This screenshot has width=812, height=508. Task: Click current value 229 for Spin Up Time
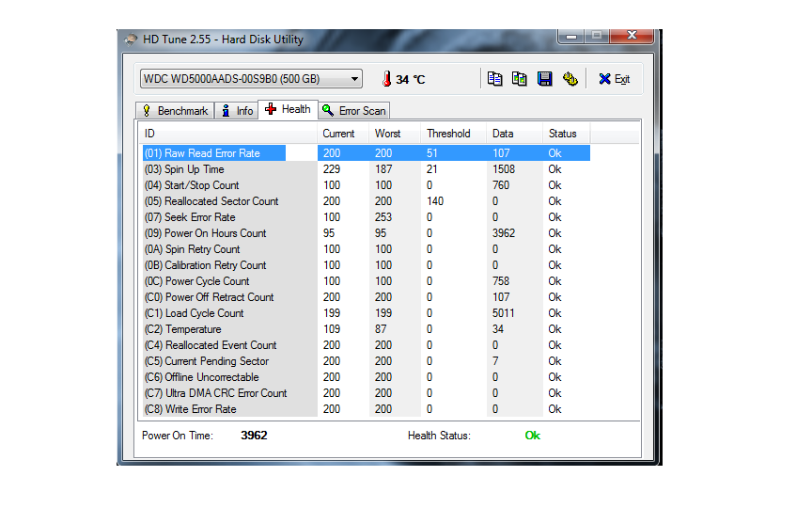(x=332, y=169)
